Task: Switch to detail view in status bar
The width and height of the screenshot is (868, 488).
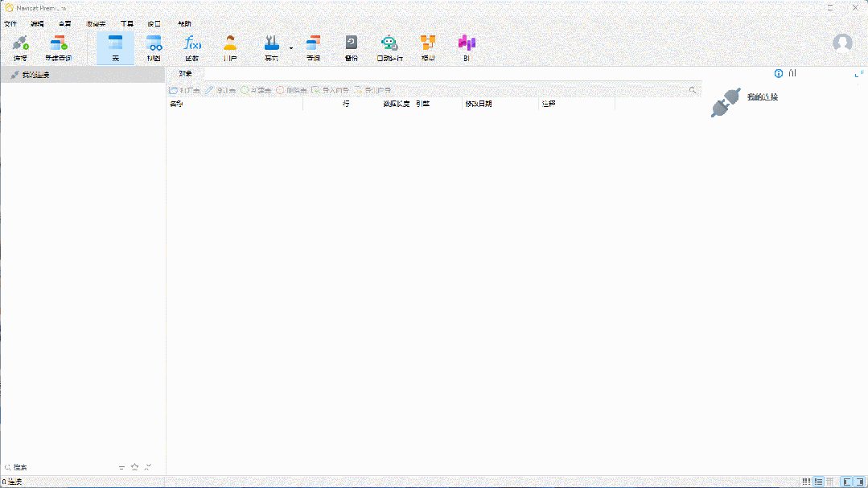Action: (x=830, y=482)
